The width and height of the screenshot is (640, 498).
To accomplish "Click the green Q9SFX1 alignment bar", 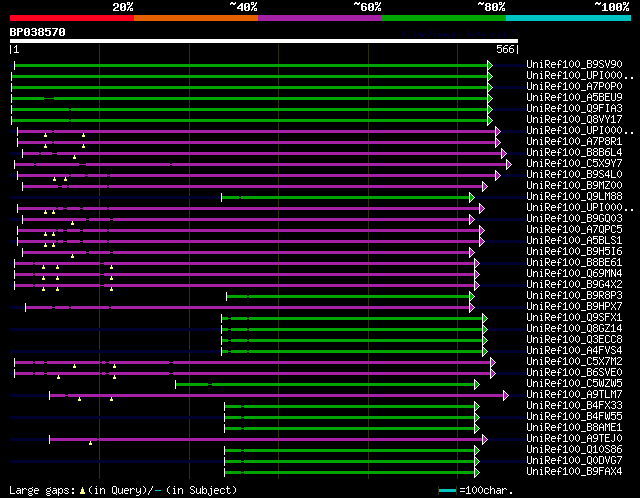I will pos(352,318).
